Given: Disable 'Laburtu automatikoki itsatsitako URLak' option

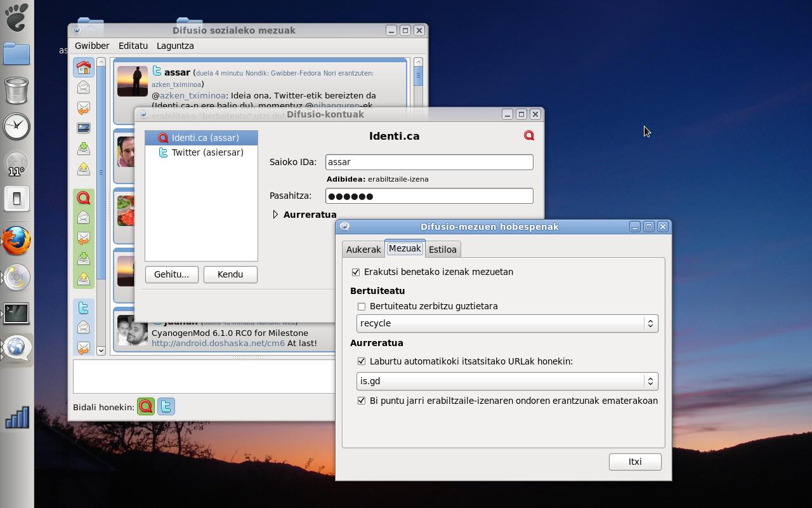Looking at the screenshot, I should tap(362, 361).
